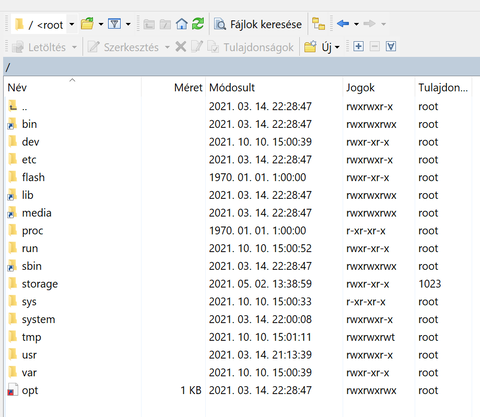The image size is (480, 417).
Task: Open dropdown next to open directory icon
Action: click(x=101, y=24)
